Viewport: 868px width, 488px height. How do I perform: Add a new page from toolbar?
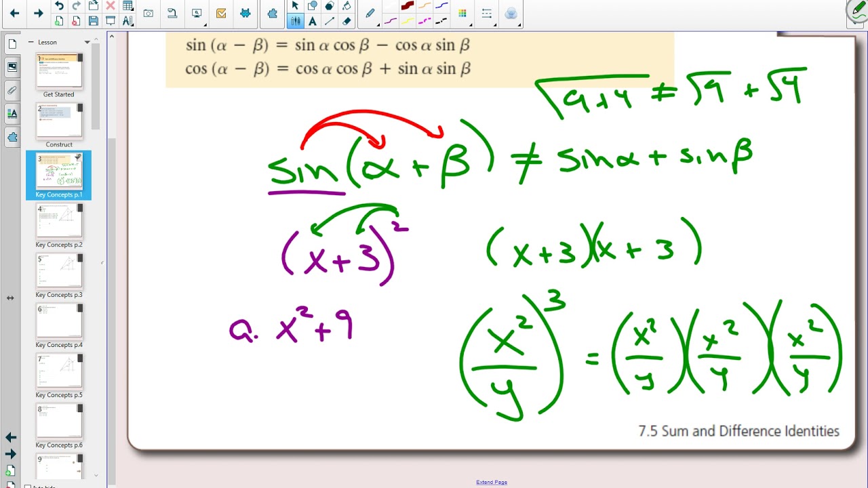click(59, 21)
